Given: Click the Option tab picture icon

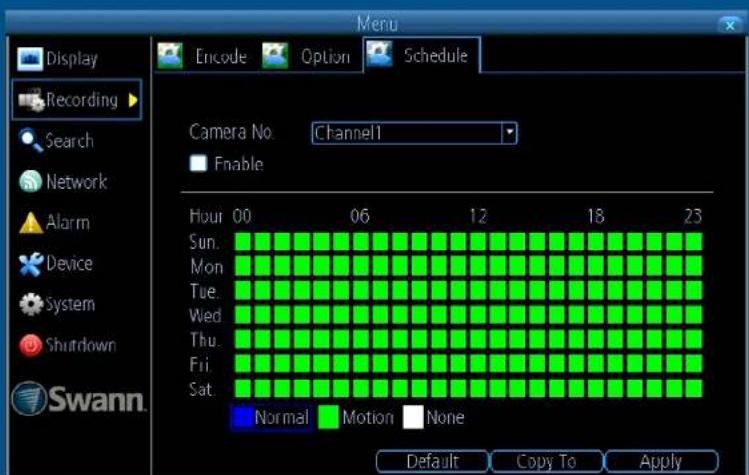Looking at the screenshot, I should pos(275,56).
